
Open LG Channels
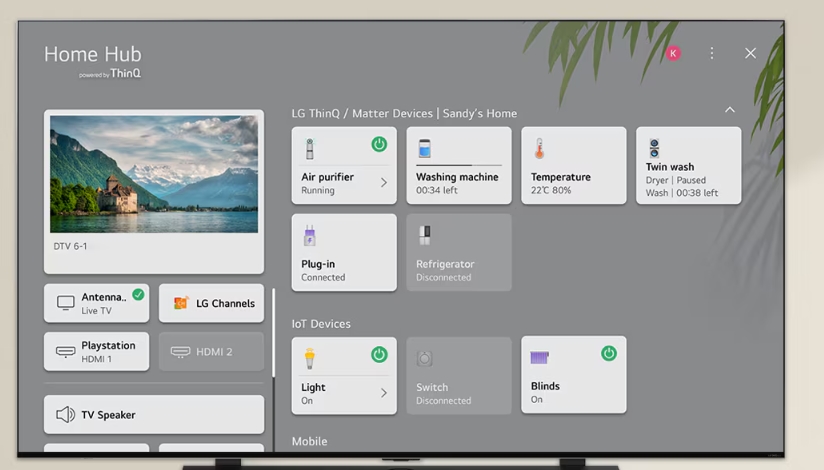pyautogui.click(x=211, y=303)
